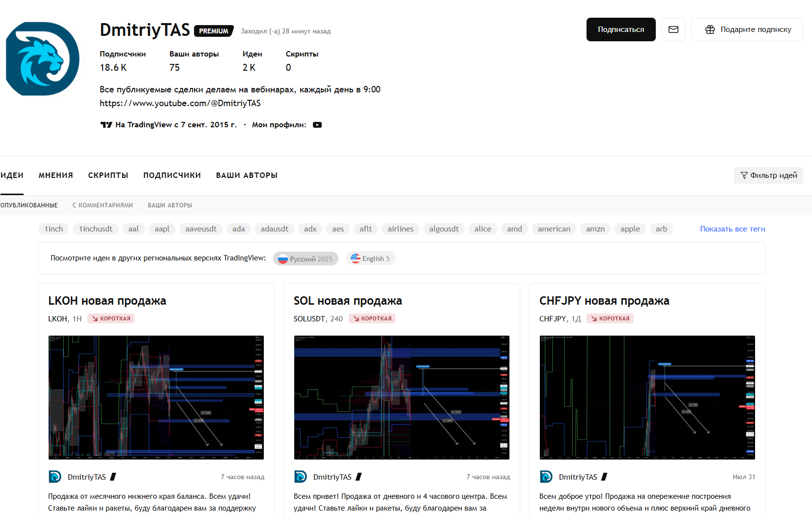Click the LKOH ticker symbol link
Screen dimensions: 812x516
tap(58, 319)
